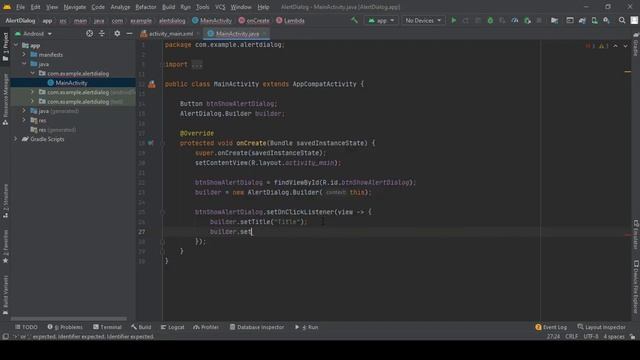
Task: Open the TODO tool window
Action: (x=26, y=327)
